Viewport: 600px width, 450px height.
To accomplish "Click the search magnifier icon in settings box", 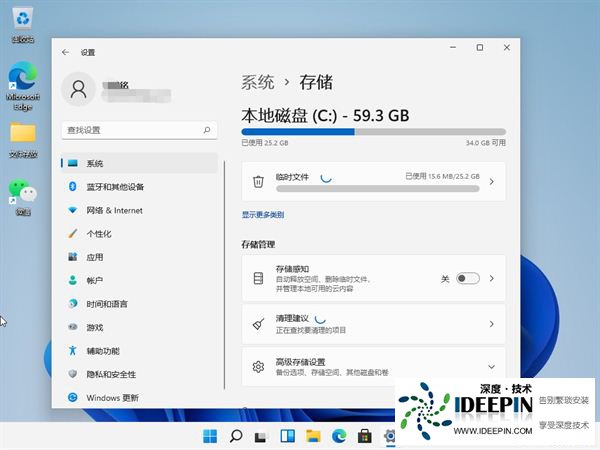I will pos(207,130).
